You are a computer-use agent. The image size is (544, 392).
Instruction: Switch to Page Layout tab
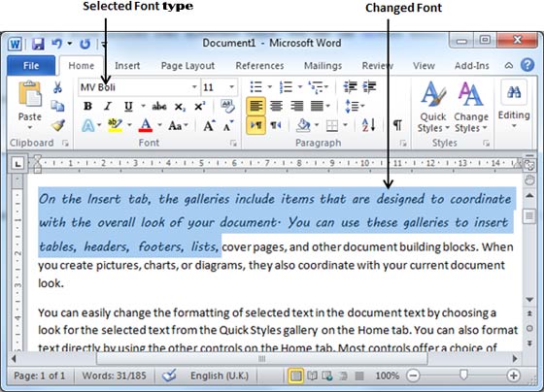coord(187,66)
